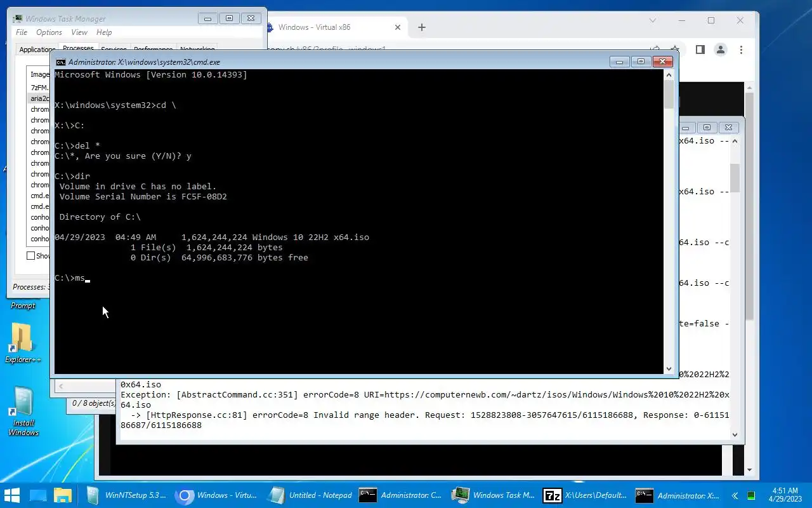Close the Windows - Virtual x86 tab
This screenshot has height=508, width=812.
398,27
